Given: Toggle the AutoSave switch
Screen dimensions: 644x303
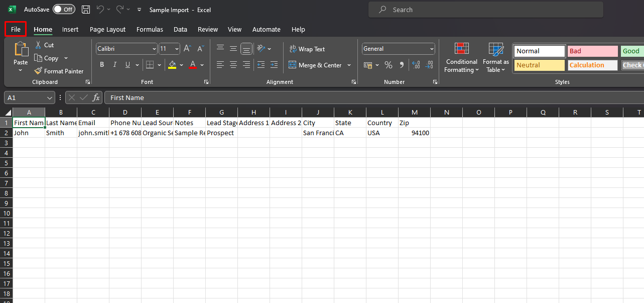Looking at the screenshot, I should [64, 10].
